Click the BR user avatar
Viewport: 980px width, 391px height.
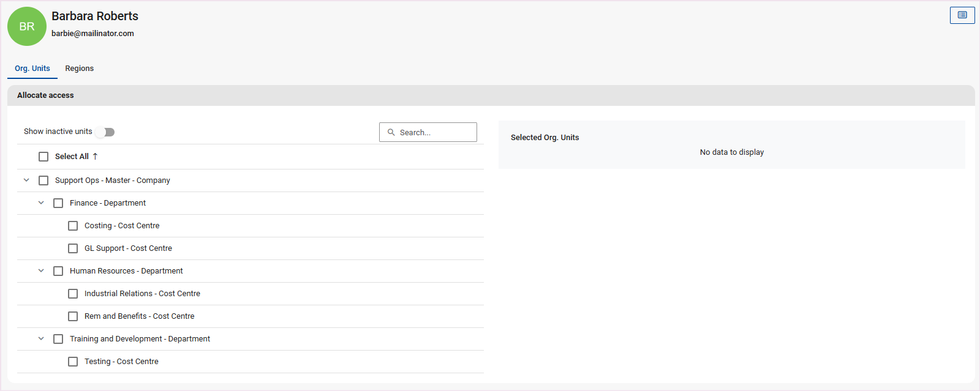coord(27,26)
